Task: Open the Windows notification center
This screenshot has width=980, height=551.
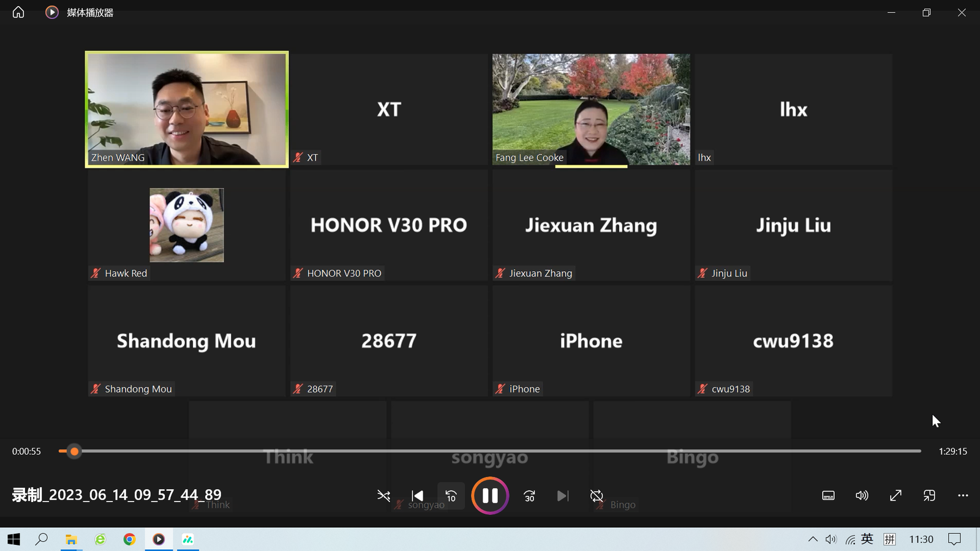Action: pyautogui.click(x=954, y=539)
